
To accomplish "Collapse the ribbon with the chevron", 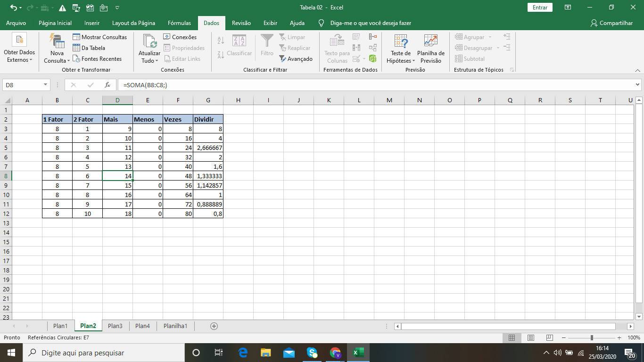I will 637,70.
